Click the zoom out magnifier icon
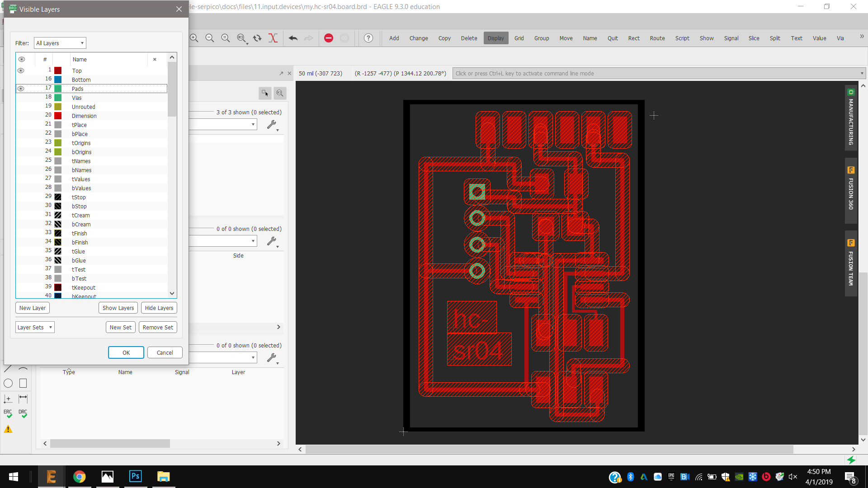Viewport: 868px width, 488px height. pos(210,38)
